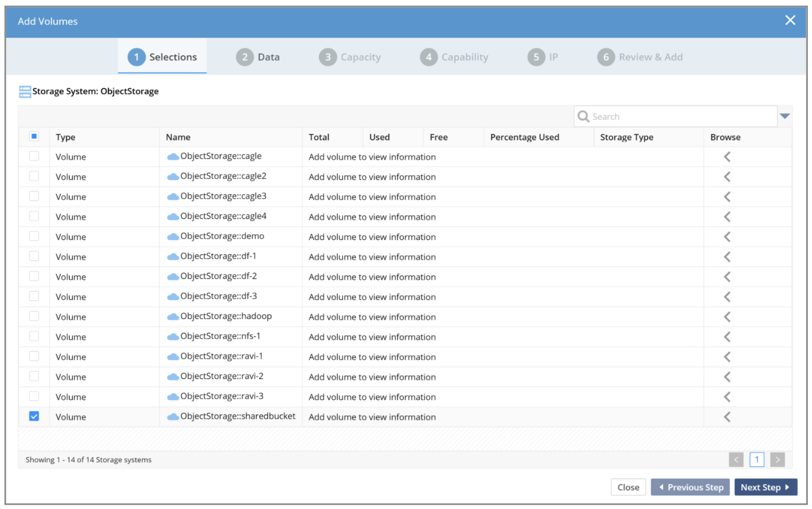
Task: Click browse arrow for ObjectStorage::ravi-2 row
Action: coord(727,377)
